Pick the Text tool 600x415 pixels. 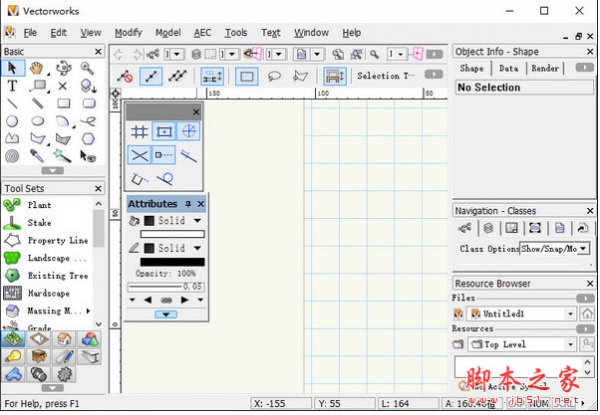12,86
